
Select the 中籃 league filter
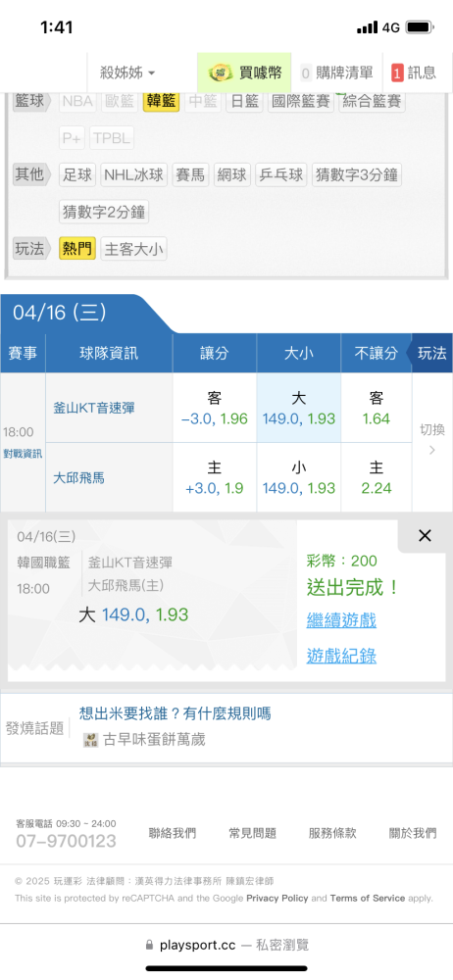[x=203, y=101]
